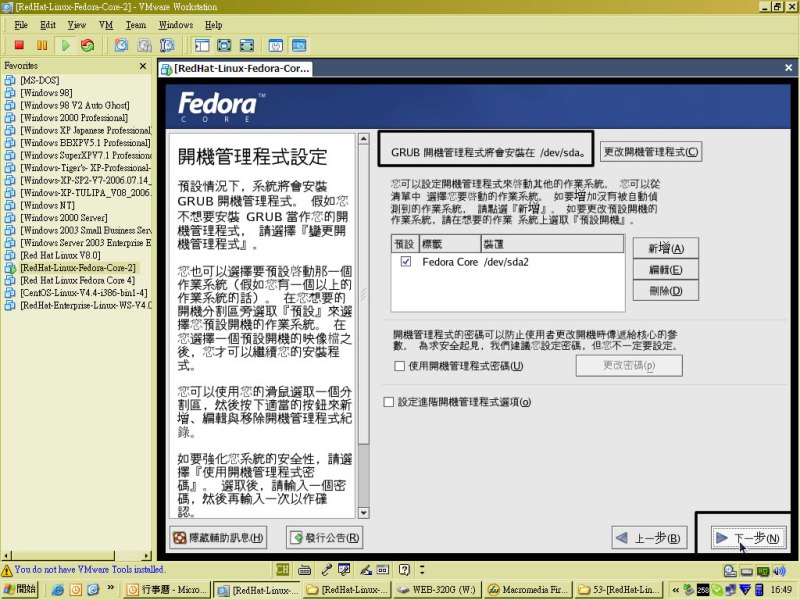The height and width of the screenshot is (600, 800).
Task: Click the 刪除(D) delete button
Action: (x=665, y=291)
